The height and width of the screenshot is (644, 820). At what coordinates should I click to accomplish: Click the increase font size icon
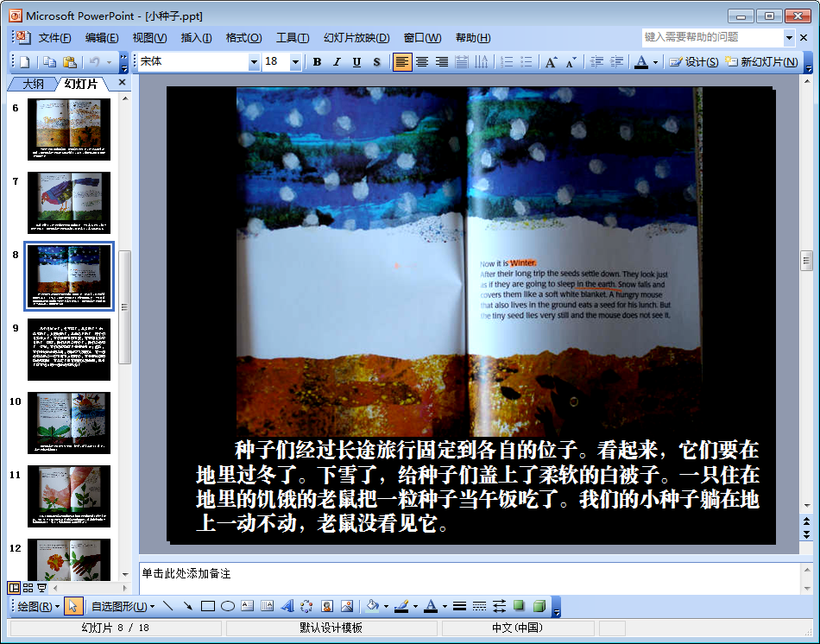[551, 62]
